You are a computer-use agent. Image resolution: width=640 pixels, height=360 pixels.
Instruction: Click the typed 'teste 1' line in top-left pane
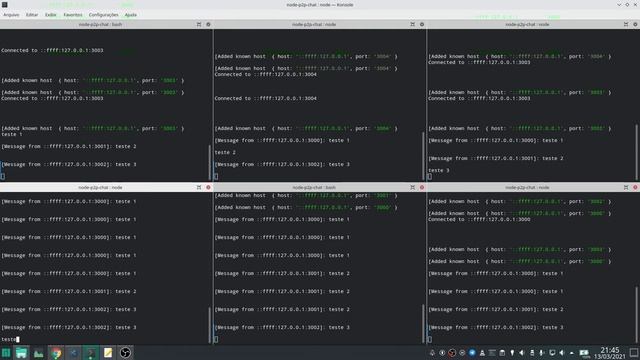tap(11, 134)
